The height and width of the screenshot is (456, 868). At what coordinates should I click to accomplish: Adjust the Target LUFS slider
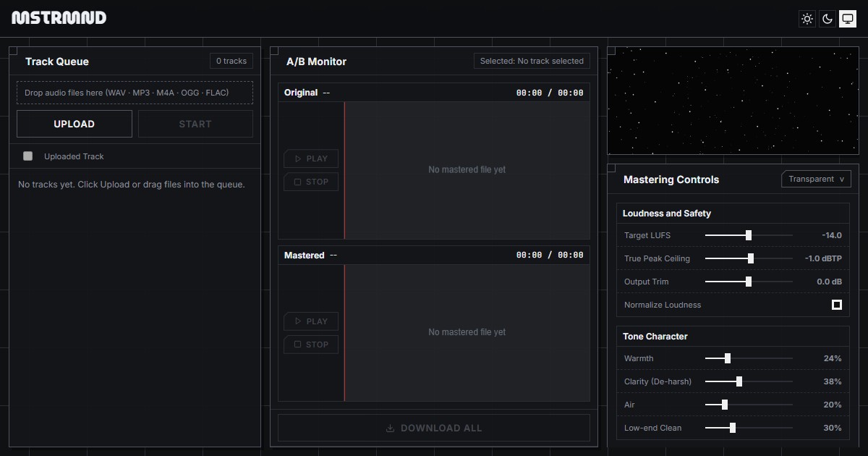tap(749, 235)
